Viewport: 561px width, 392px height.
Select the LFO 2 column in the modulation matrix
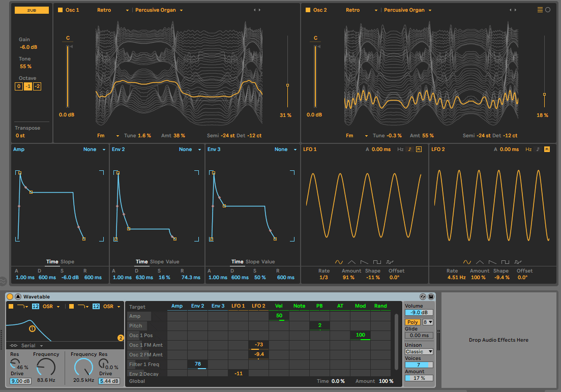pos(258,306)
